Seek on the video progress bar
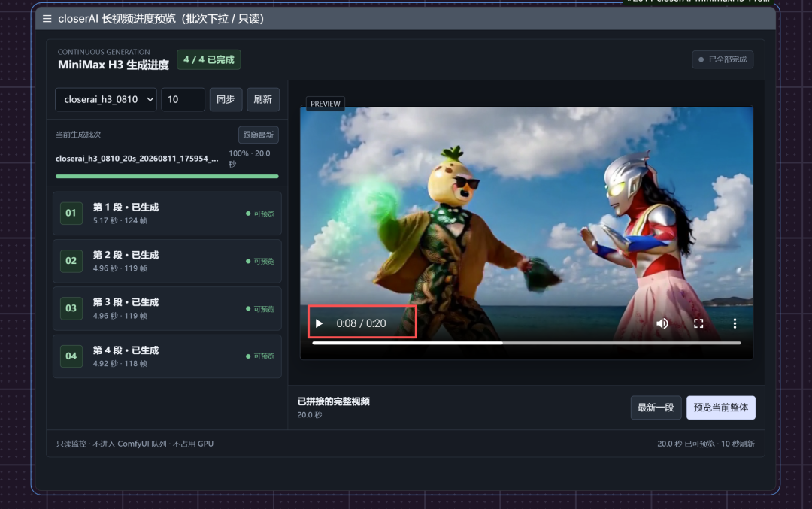This screenshot has width=812, height=509. 526,343
